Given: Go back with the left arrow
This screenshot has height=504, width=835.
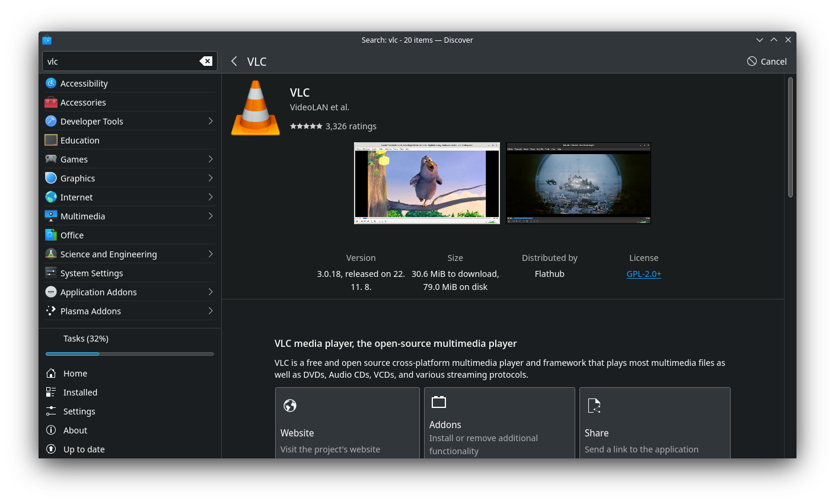Looking at the screenshot, I should 234,61.
